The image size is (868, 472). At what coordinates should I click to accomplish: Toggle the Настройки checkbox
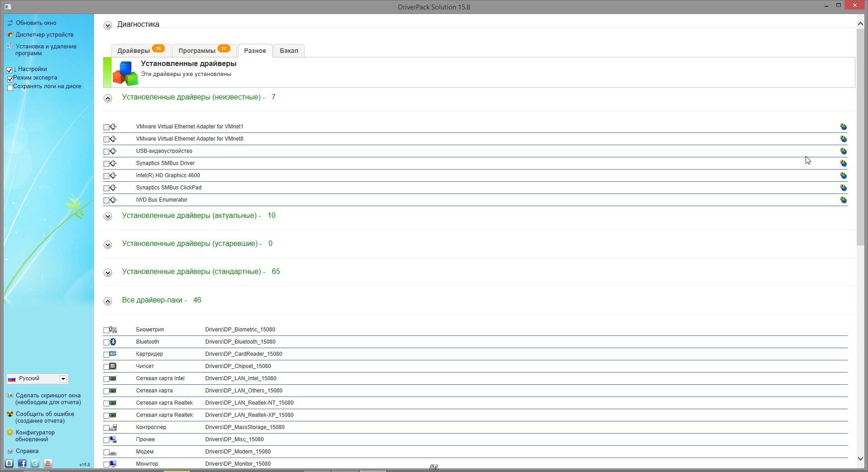[x=9, y=70]
